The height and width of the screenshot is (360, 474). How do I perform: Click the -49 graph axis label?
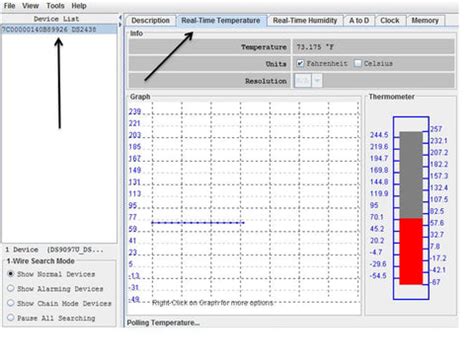pos(134,299)
